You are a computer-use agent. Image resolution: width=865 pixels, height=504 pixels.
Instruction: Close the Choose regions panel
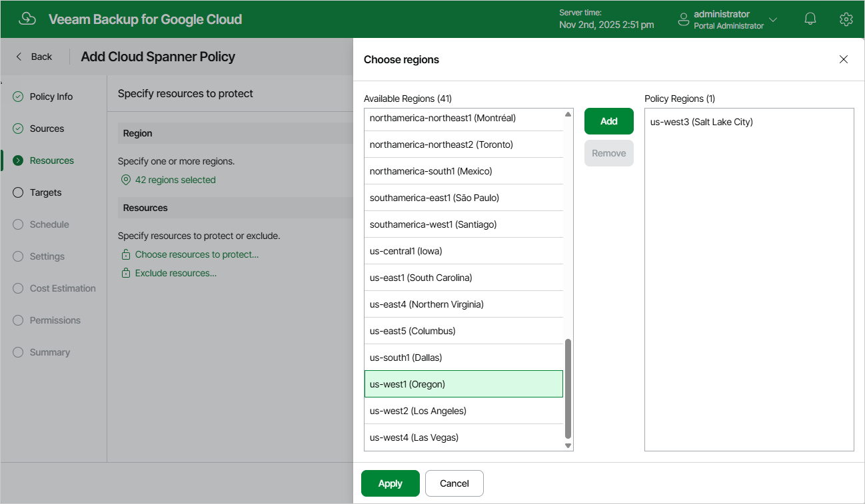click(x=844, y=59)
